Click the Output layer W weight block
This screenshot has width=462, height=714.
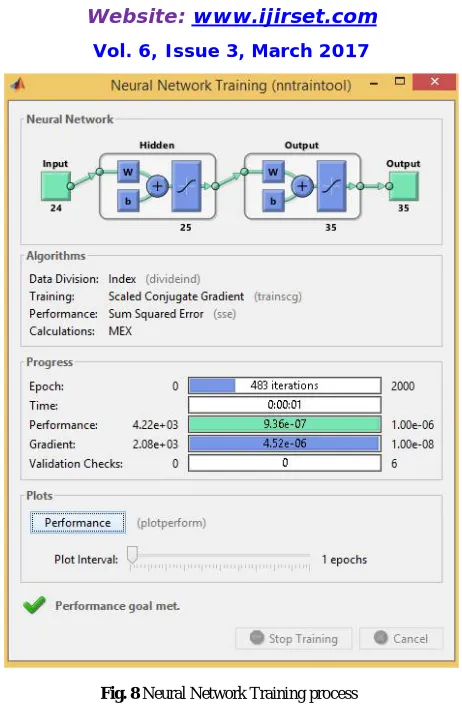pyautogui.click(x=273, y=172)
